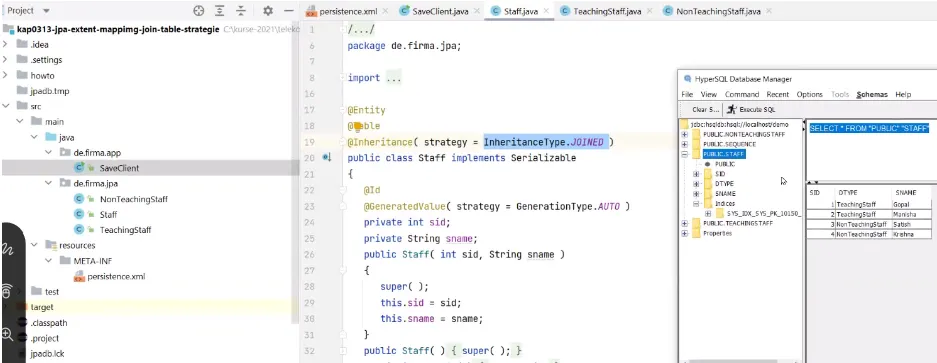Viewport: 937px width, 363px height.
Task: Select the Krishna cell in result table
Action: [x=911, y=234]
